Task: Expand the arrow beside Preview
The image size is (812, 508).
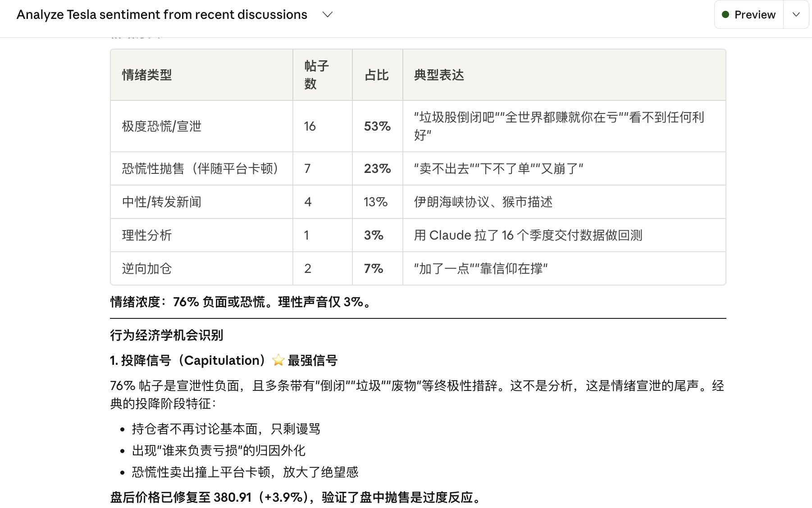Action: tap(796, 15)
